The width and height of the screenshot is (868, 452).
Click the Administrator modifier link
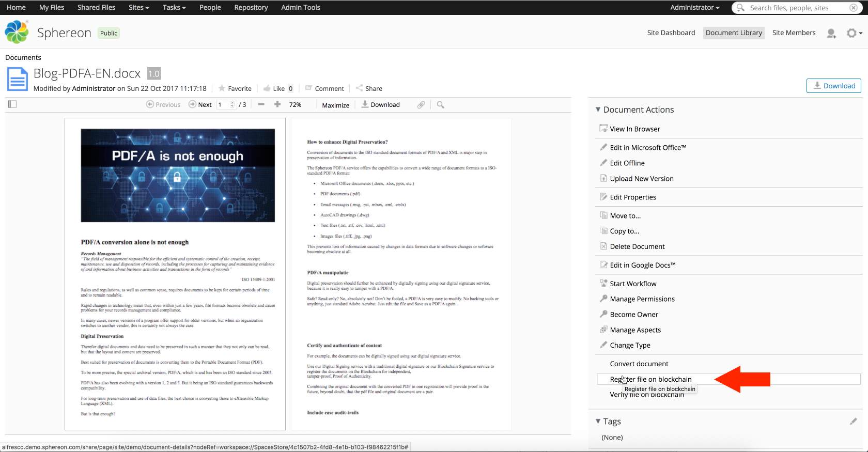point(94,88)
